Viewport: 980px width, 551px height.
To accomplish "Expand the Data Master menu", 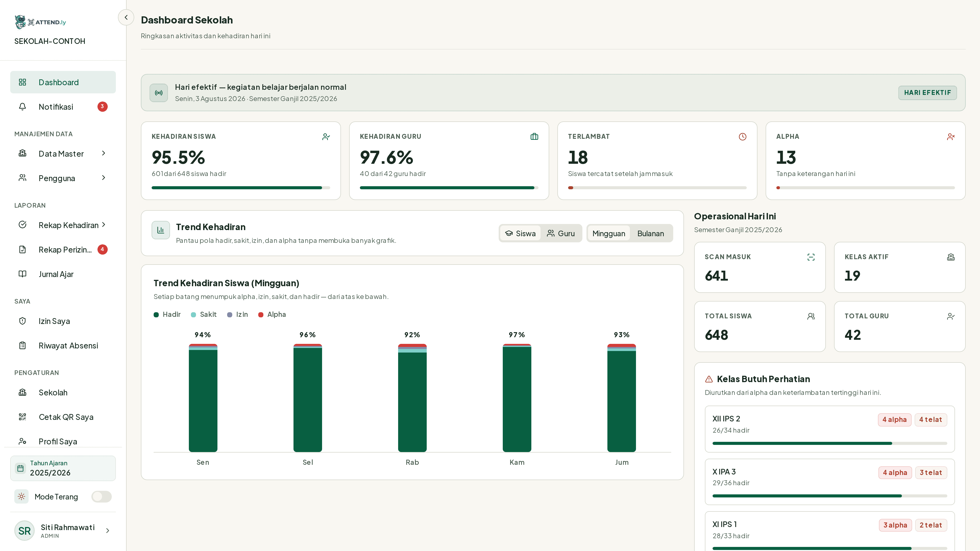I will pos(63,154).
